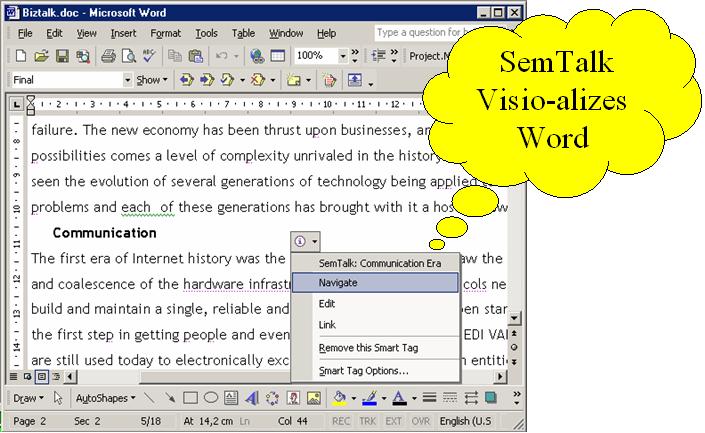Click the Copy icon

[175, 56]
